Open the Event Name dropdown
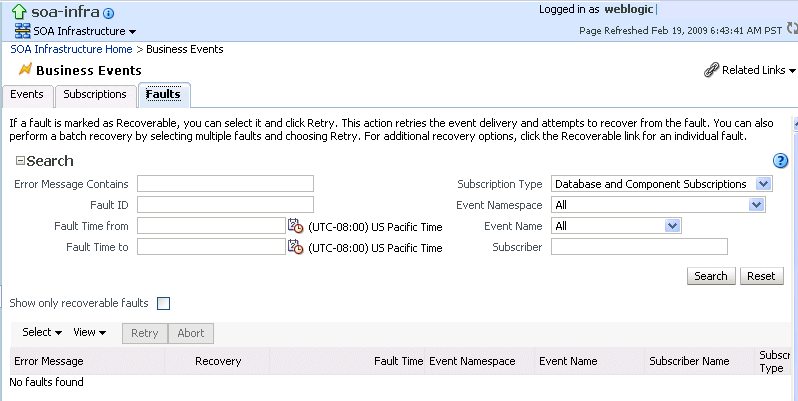The width and height of the screenshot is (798, 401). tap(672, 225)
